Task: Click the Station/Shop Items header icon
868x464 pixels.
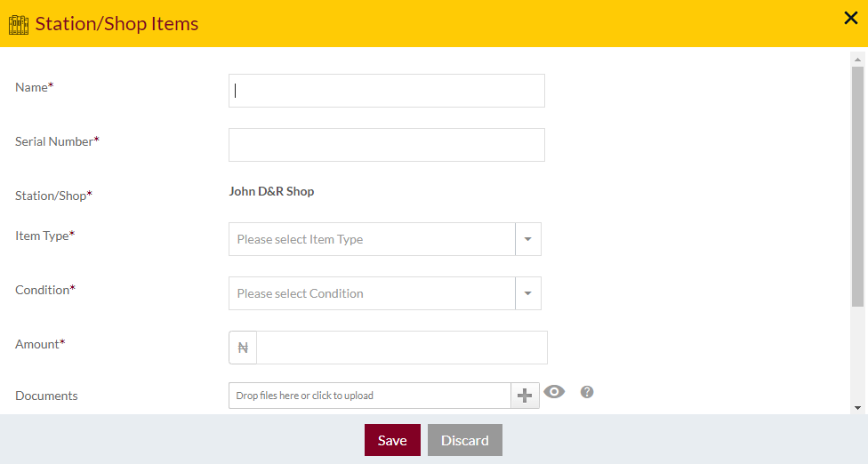Action: tap(19, 24)
